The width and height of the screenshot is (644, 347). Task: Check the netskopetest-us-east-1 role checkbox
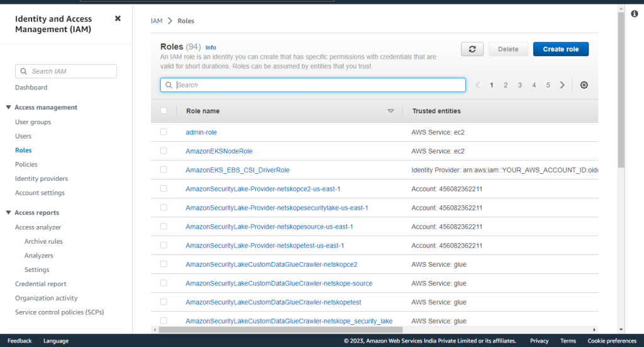[x=164, y=246]
